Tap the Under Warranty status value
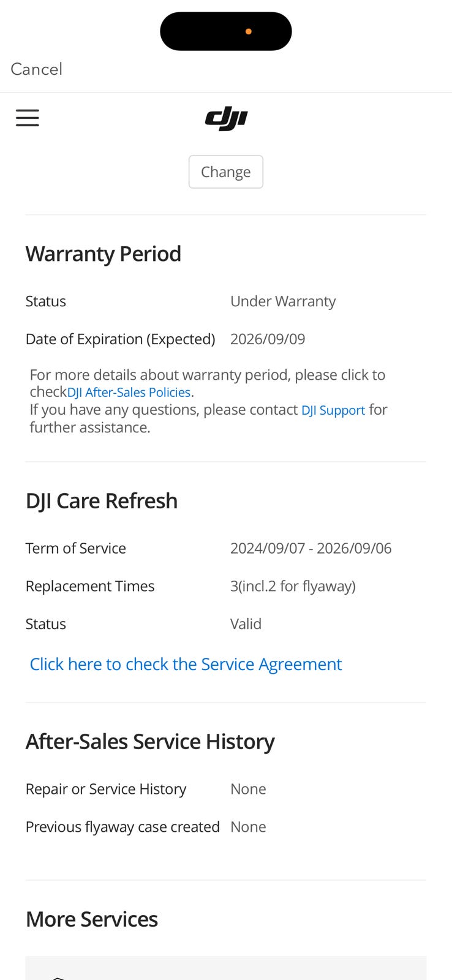 (283, 301)
